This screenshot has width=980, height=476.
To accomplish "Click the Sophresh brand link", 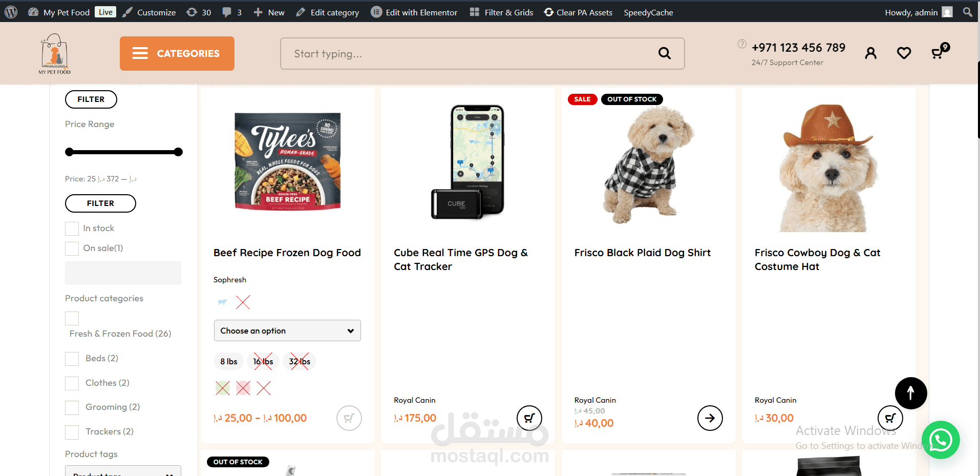I will (x=230, y=280).
